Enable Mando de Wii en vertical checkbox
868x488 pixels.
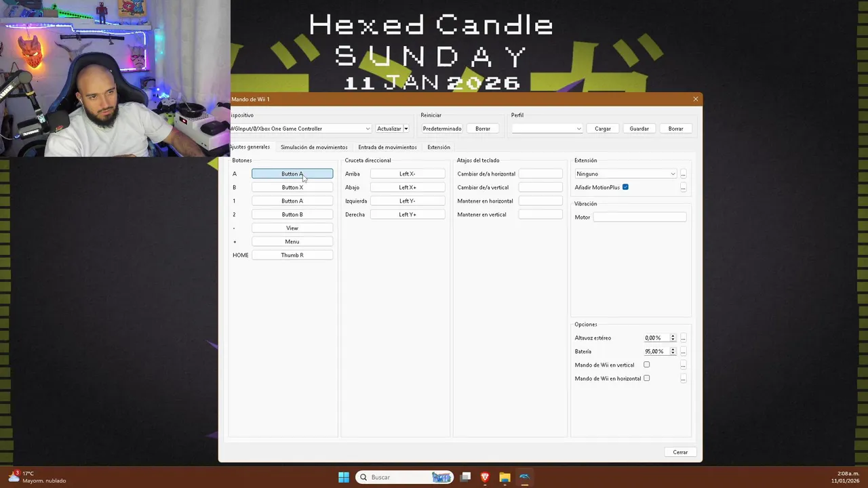click(646, 365)
